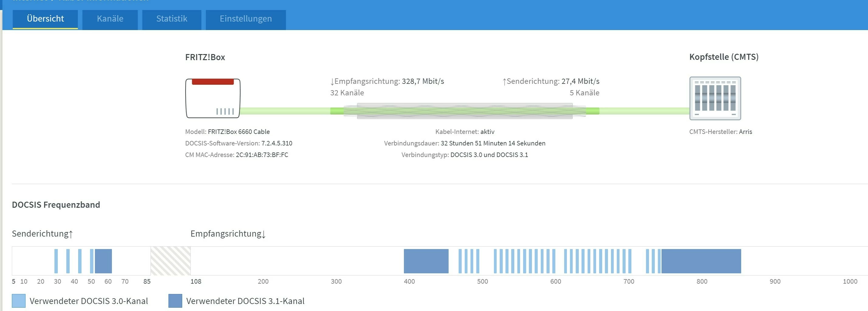This screenshot has width=868, height=311.
Task: Click the DOCSIS software version 7.2.4.5.310
Action: click(277, 143)
